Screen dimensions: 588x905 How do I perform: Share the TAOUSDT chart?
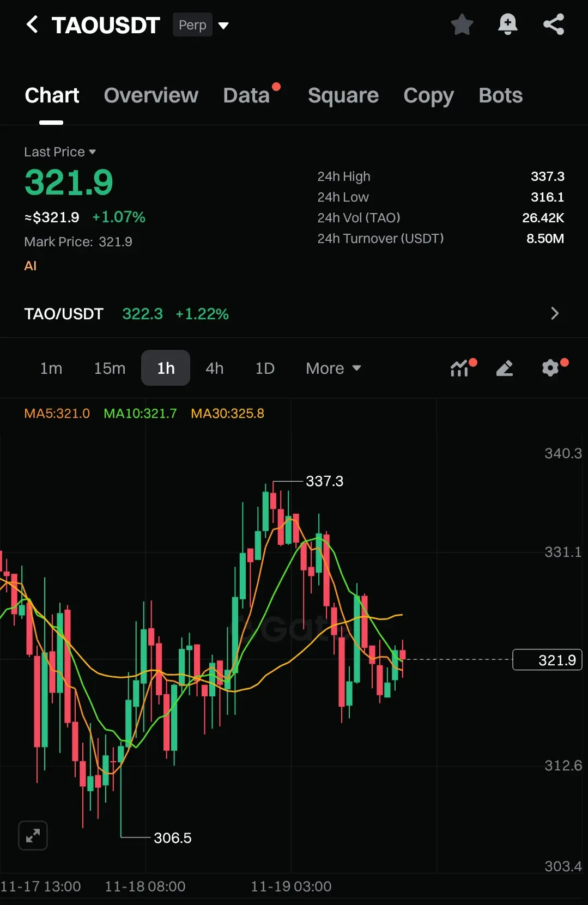point(554,25)
